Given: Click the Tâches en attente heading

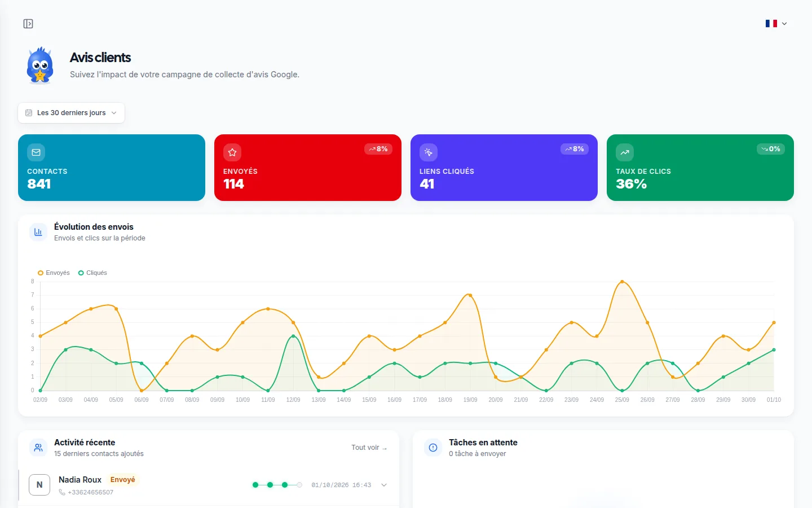Looking at the screenshot, I should tap(483, 443).
